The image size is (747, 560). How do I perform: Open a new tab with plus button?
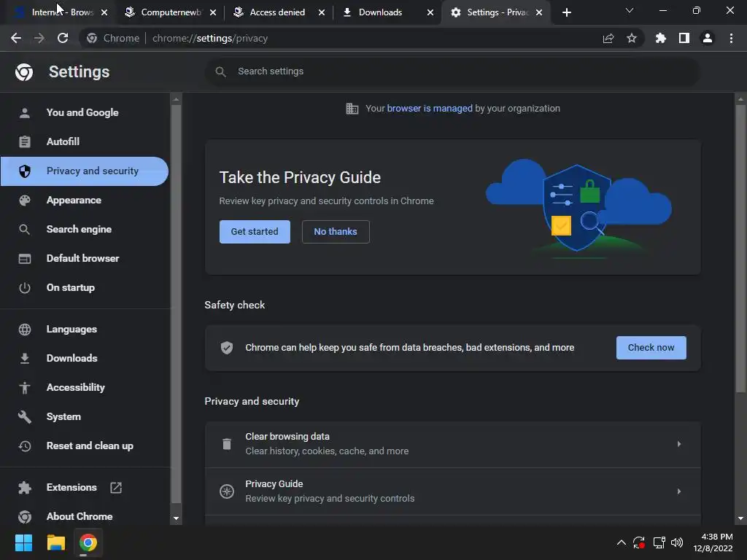tap(566, 12)
